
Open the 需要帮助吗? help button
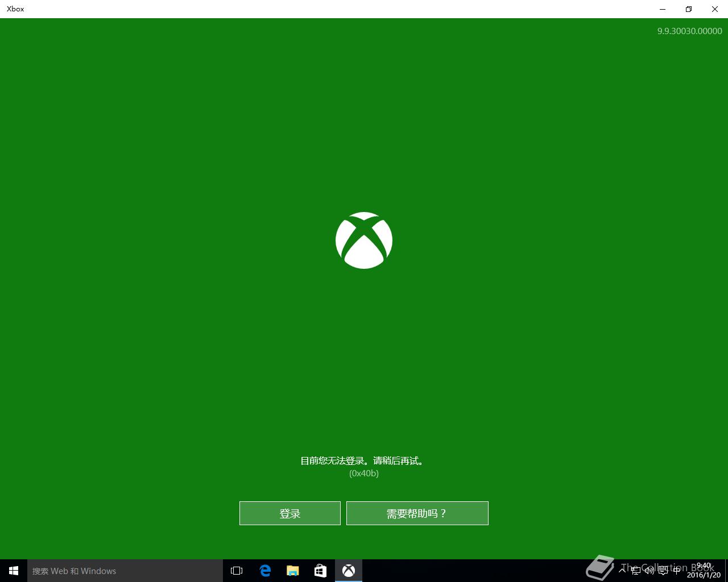[417, 513]
